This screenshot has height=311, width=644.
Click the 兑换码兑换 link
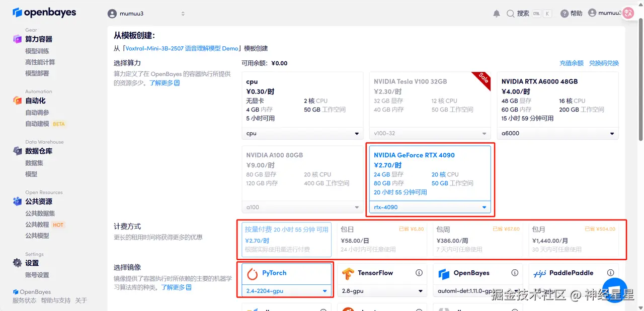pos(604,63)
